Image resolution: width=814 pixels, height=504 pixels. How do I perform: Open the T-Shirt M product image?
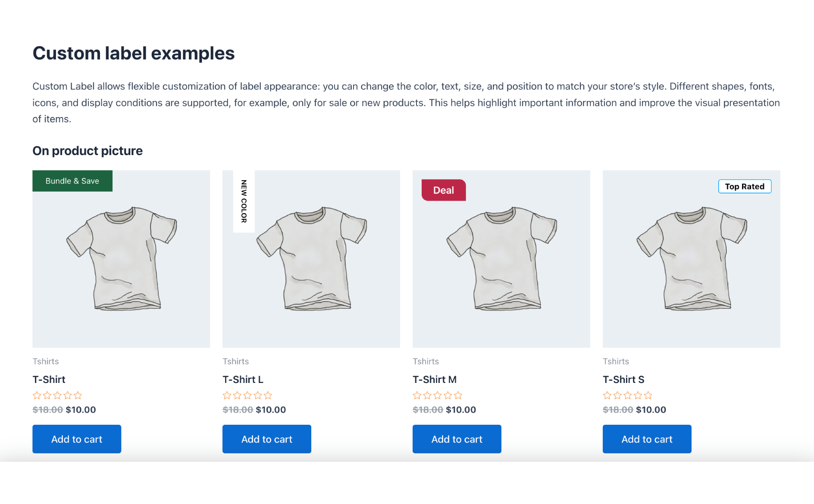[501, 267]
